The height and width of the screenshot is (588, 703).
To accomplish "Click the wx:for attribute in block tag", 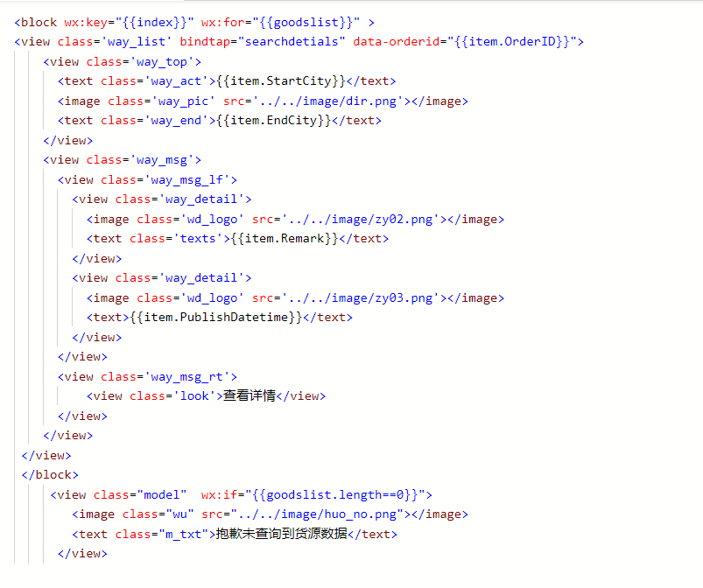I will [280, 23].
